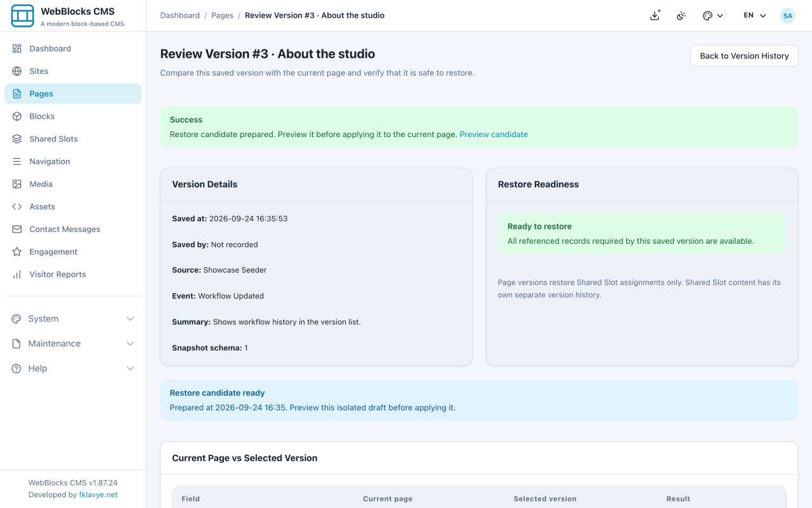Click the WebBlocks CMS logo icon
Screen dimensions: 812x508
[x=22, y=16]
